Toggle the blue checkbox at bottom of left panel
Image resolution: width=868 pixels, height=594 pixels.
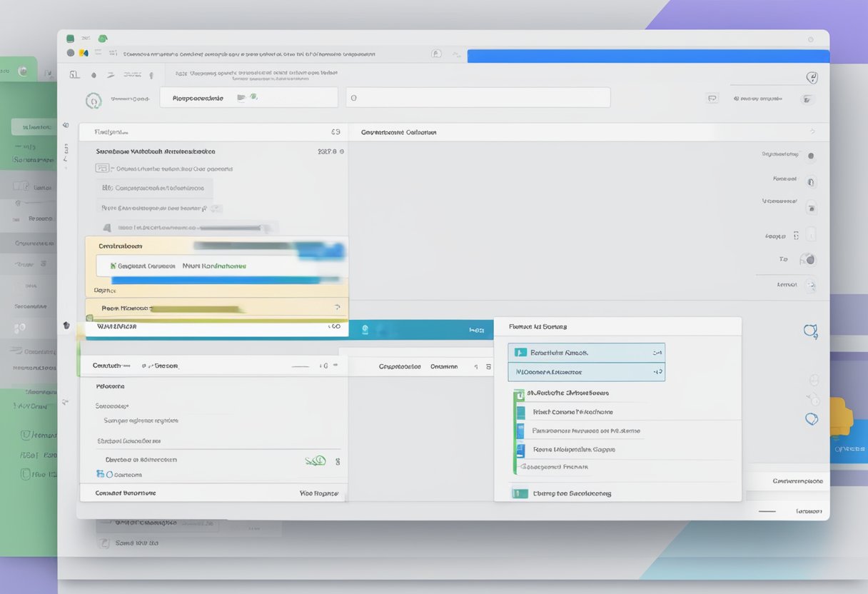pyautogui.click(x=101, y=474)
